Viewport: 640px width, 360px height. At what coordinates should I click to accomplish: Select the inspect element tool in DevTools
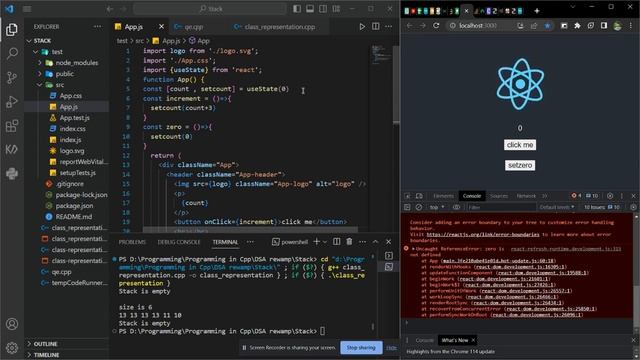407,196
